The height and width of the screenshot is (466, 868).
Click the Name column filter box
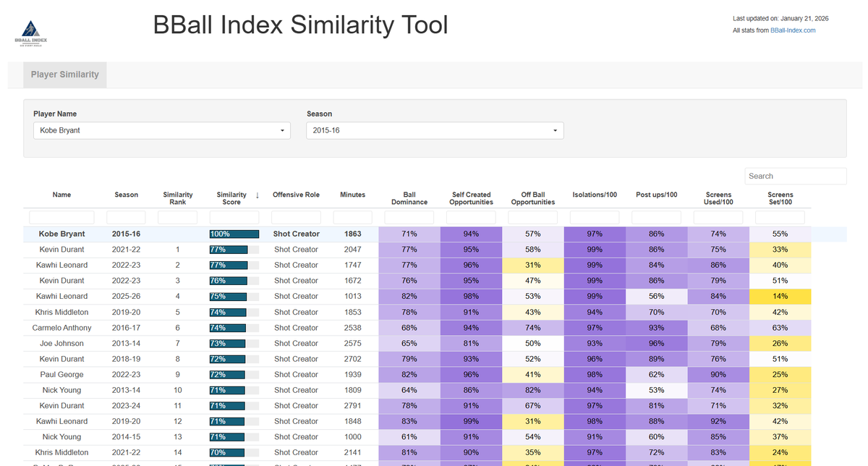click(x=61, y=217)
